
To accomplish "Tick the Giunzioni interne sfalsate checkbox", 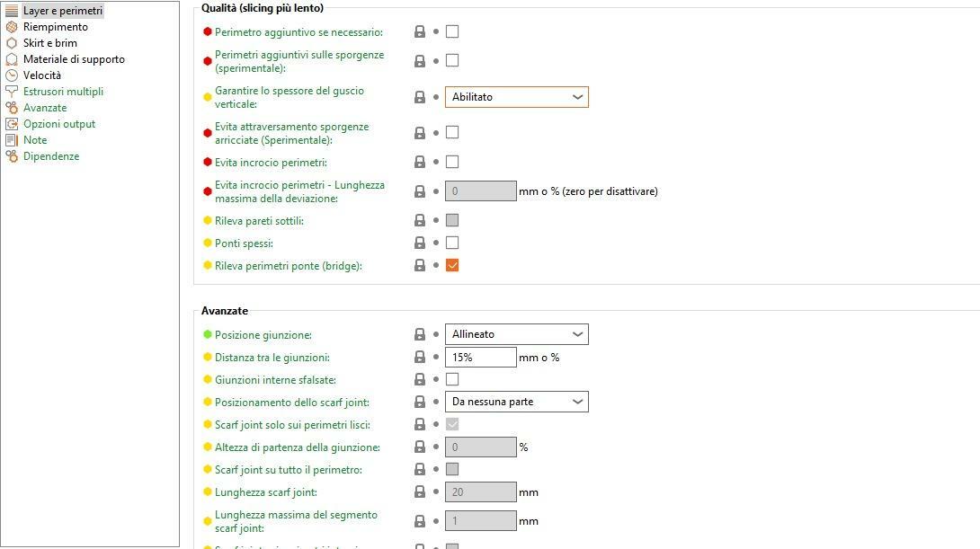I will tap(452, 379).
